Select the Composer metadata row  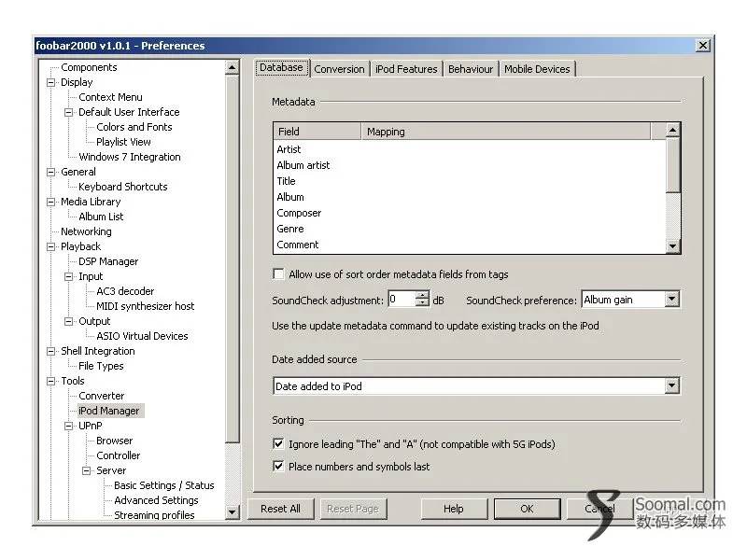point(470,213)
